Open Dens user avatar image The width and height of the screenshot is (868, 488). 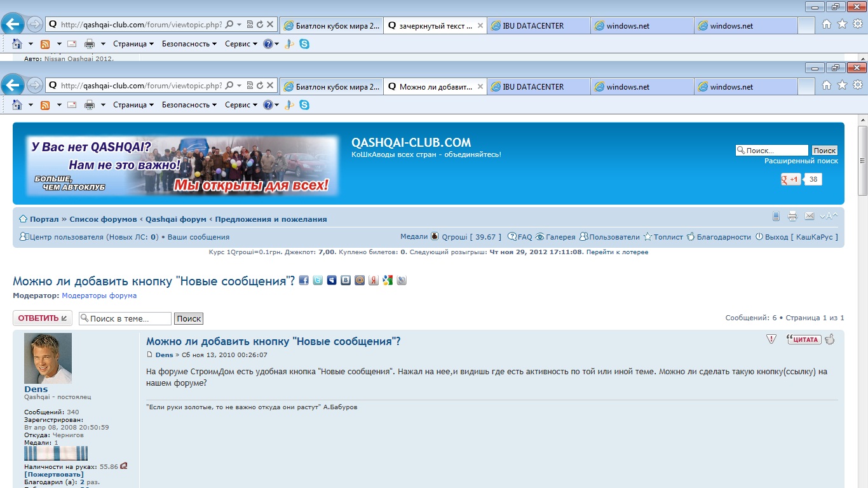[x=48, y=358]
